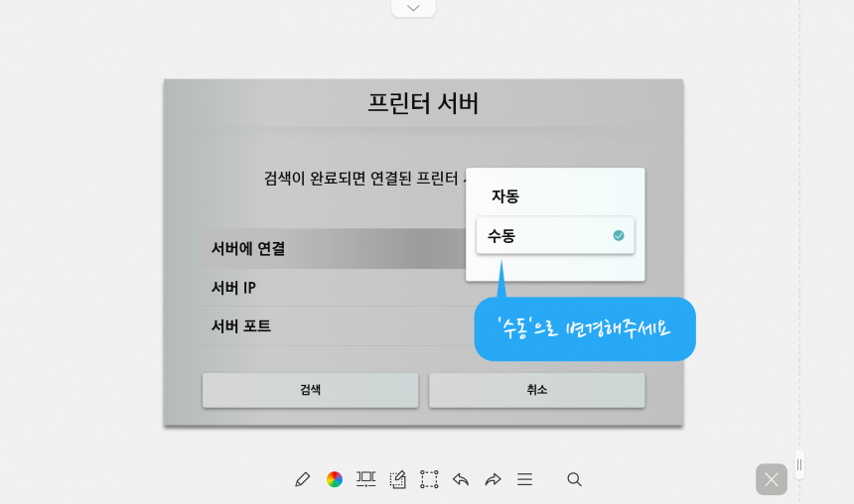This screenshot has width=854, height=504.
Task: Select the pen drawing tool
Action: click(x=303, y=479)
